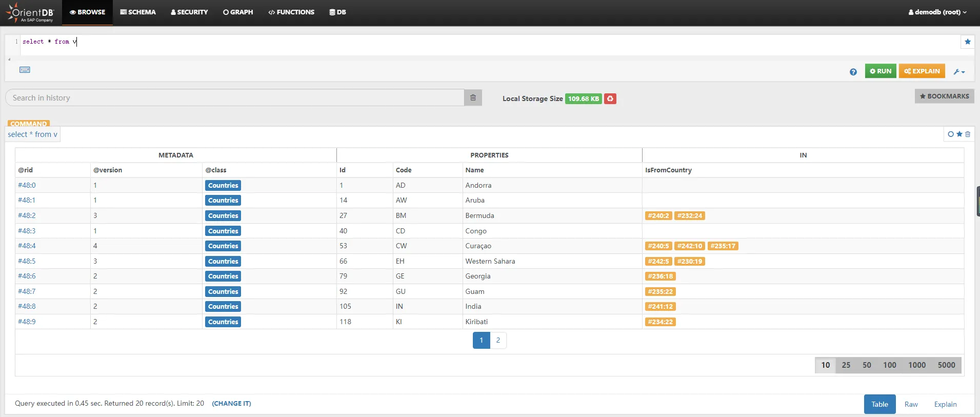The width and height of the screenshot is (980, 417).
Task: Run the query with the RUN button
Action: pos(880,71)
